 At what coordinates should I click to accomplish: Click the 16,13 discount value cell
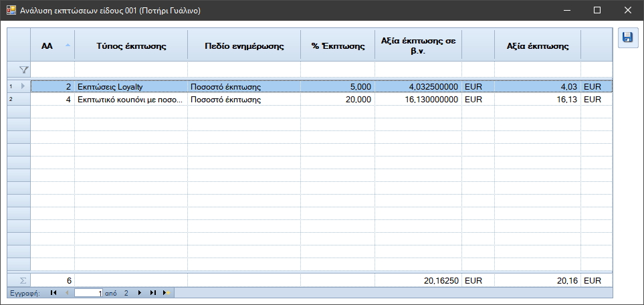click(538, 100)
